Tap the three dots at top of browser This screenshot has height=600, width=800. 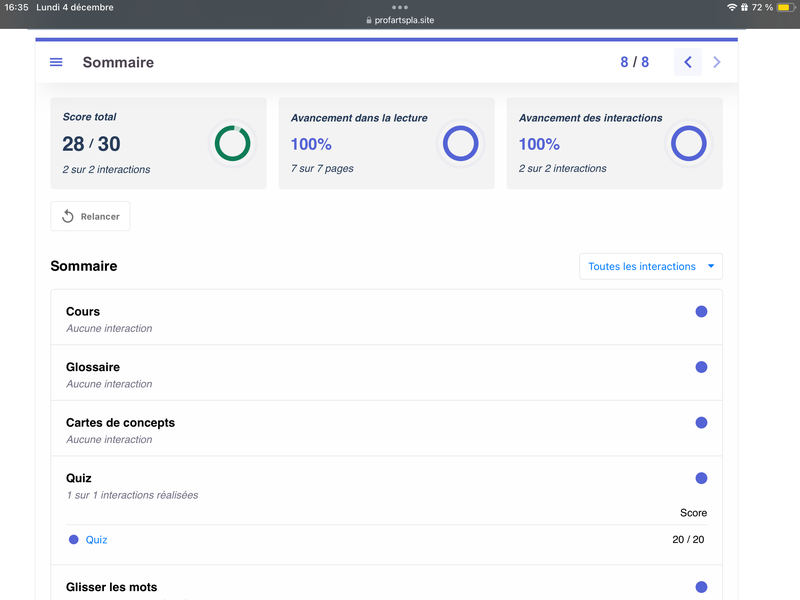(x=400, y=7)
